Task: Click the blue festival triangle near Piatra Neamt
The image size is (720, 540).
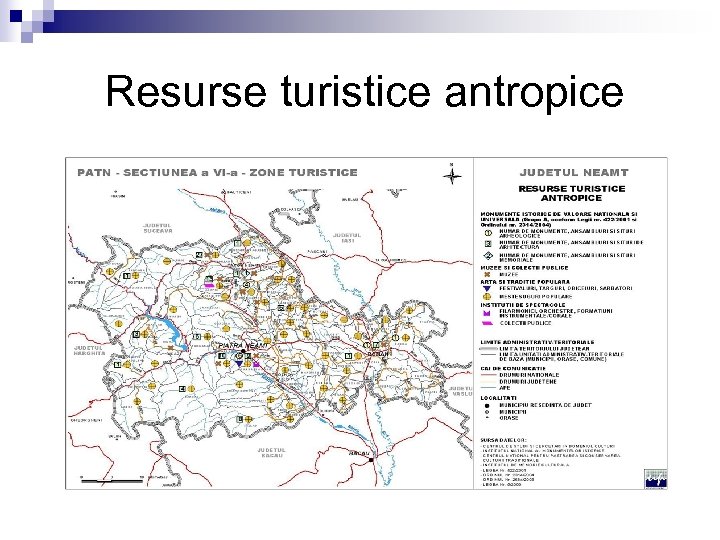Action: coord(239,363)
